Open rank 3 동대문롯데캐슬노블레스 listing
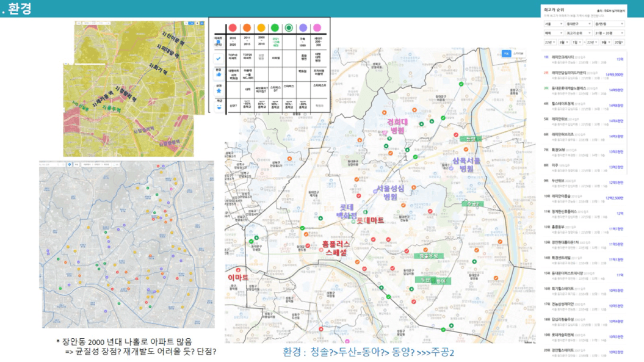Viewport: 644px width, 362px height. click(x=583, y=90)
